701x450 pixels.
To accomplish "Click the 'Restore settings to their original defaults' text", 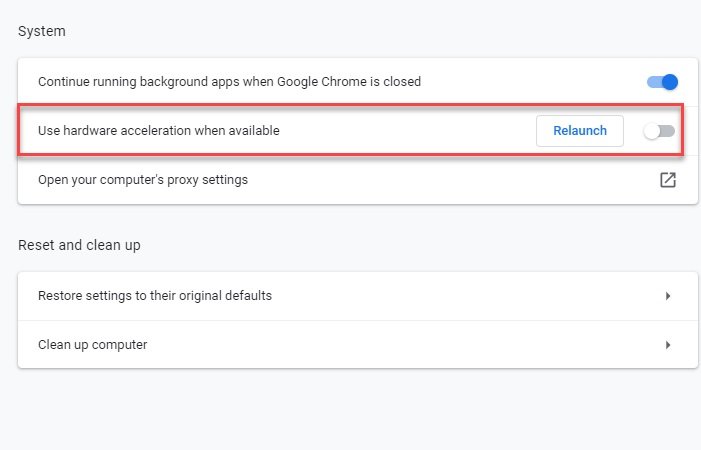I will 155,296.
